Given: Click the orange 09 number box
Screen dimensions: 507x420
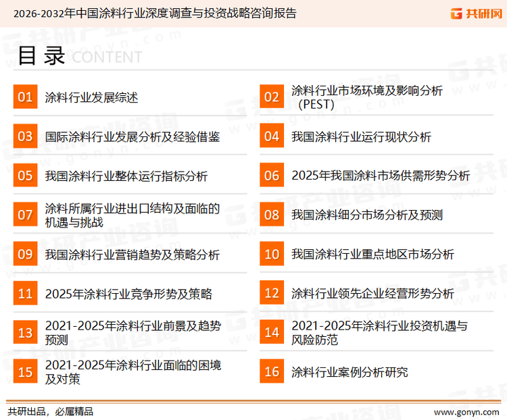Looking at the screenshot, I should pyautogui.click(x=25, y=254).
